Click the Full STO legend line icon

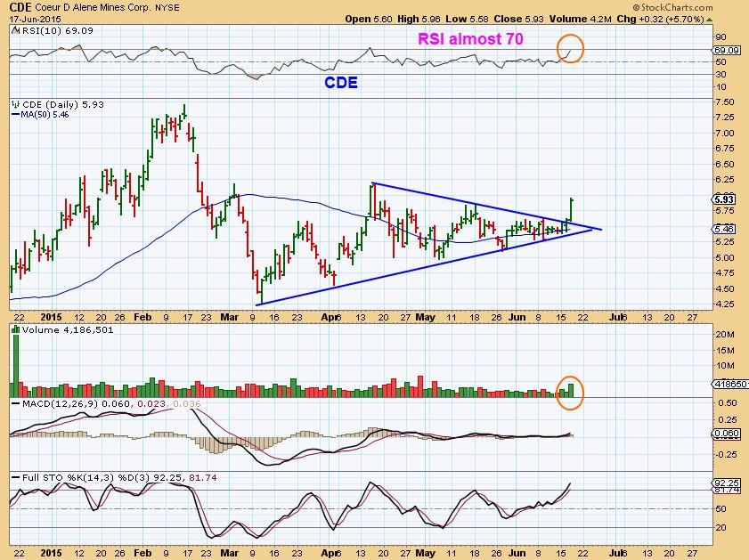[15, 477]
